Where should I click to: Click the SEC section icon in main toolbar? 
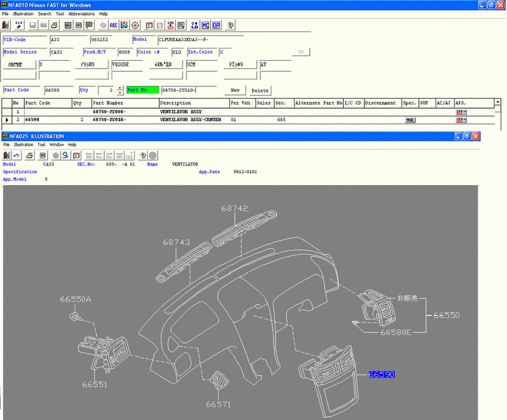tap(78, 25)
